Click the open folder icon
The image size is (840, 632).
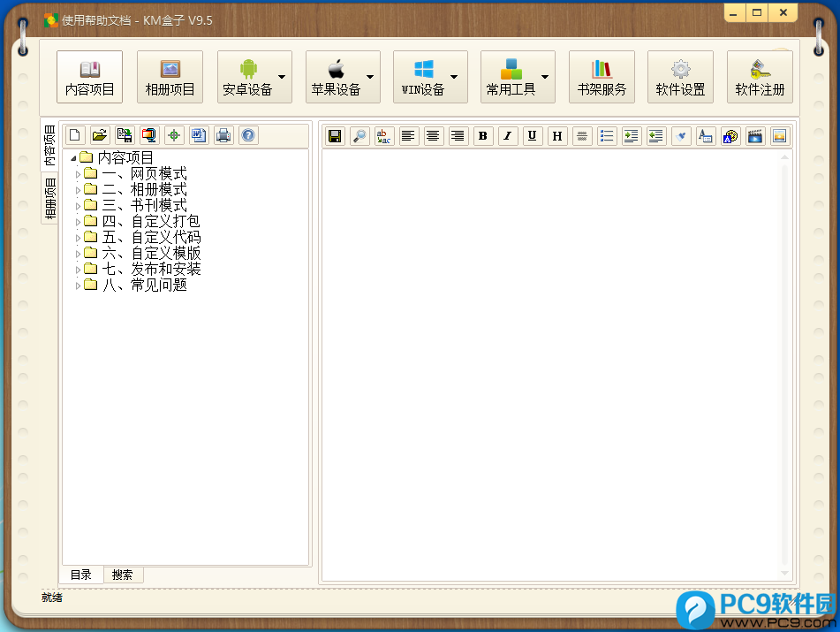pos(100,135)
